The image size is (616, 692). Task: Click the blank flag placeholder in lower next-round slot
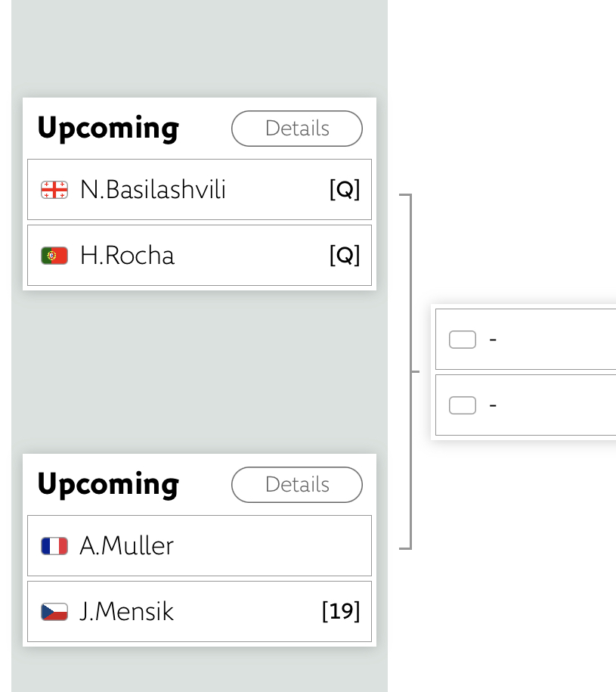coord(463,405)
